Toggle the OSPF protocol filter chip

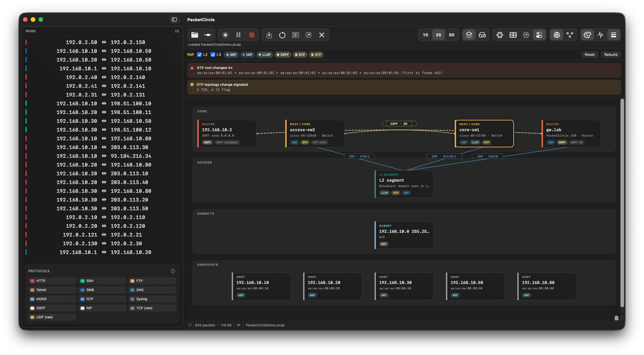[x=283, y=55]
